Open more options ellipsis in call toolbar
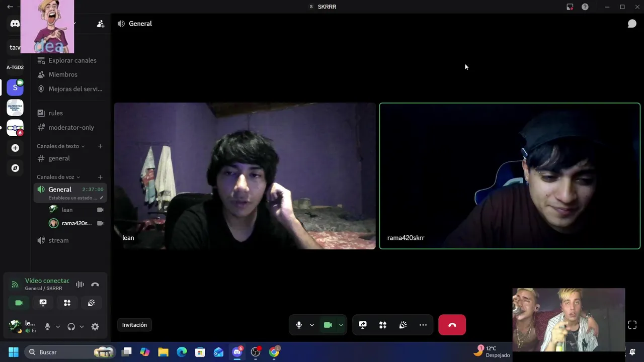The image size is (644, 362). [423, 325]
